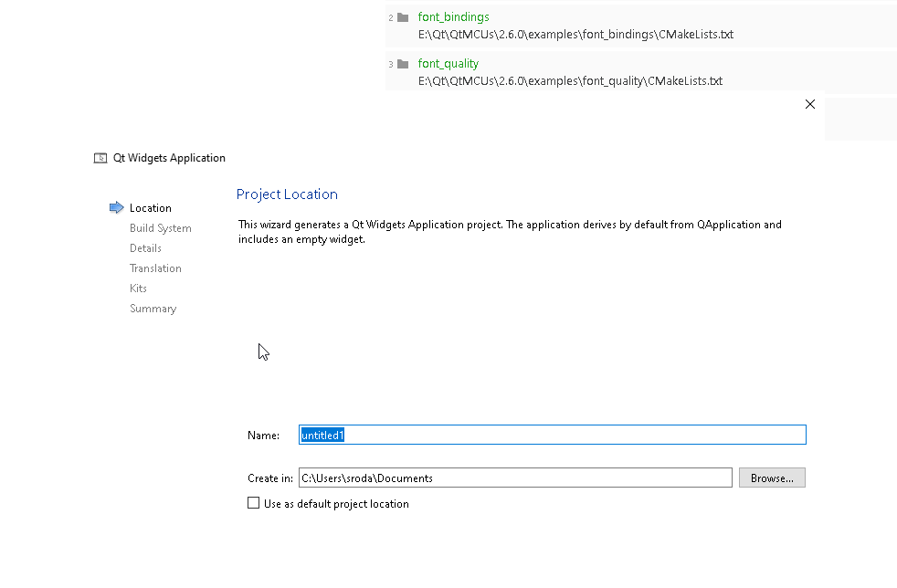
Task: Click the Project Location heading
Action: (x=287, y=194)
